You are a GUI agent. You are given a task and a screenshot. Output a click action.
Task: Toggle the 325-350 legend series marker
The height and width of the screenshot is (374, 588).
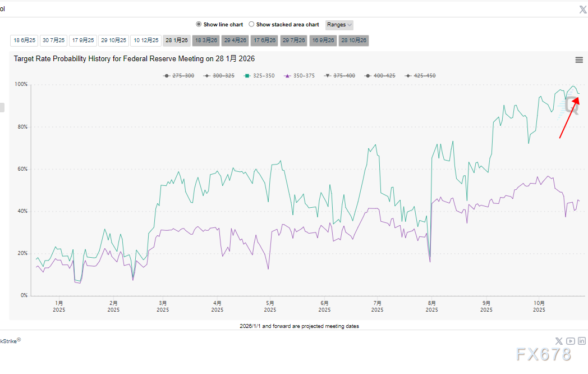click(x=247, y=76)
